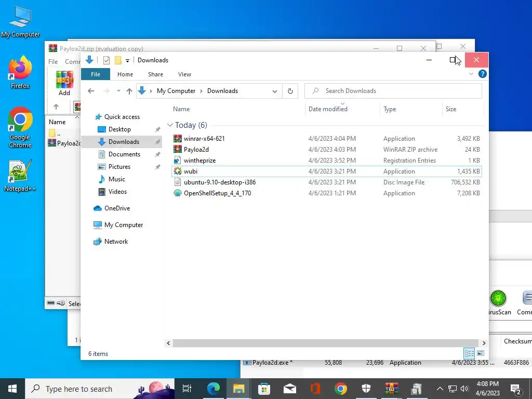532x399 pixels.
Task: Select OpenShellSetup_4_4_170 installer icon
Action: coord(178,193)
